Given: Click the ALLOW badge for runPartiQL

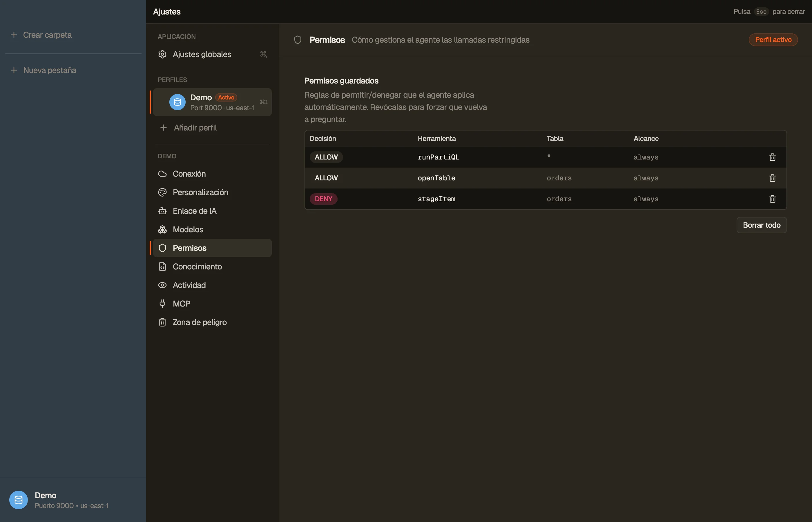Looking at the screenshot, I should (326, 157).
